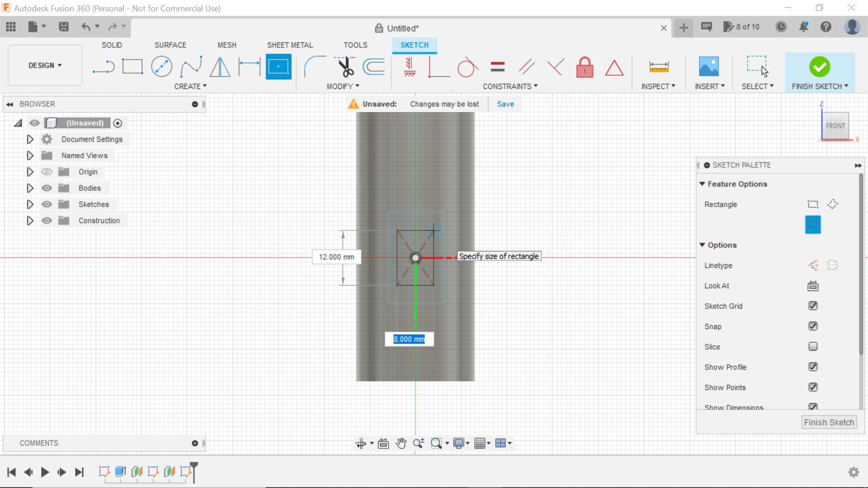Click the Finish Sketch button
This screenshot has width=868, height=488.
pyautogui.click(x=820, y=67)
